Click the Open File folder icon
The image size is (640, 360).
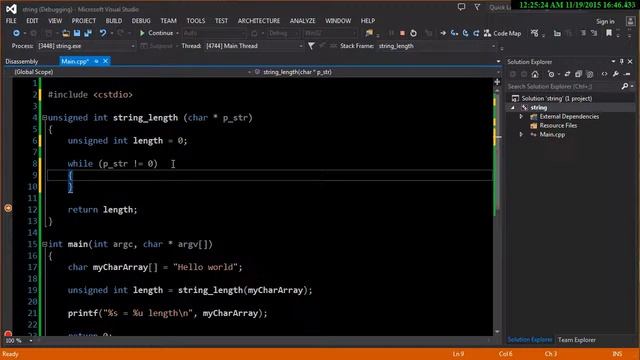coord(66,33)
